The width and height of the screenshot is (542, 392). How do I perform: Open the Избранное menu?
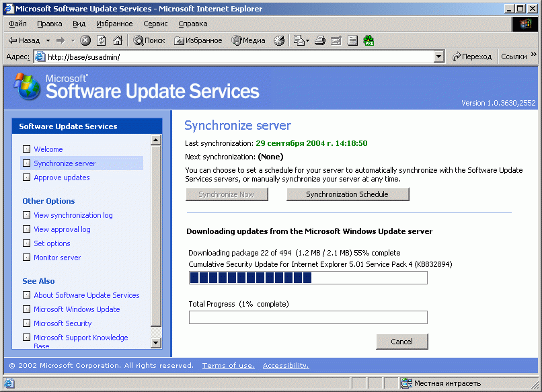pos(114,24)
